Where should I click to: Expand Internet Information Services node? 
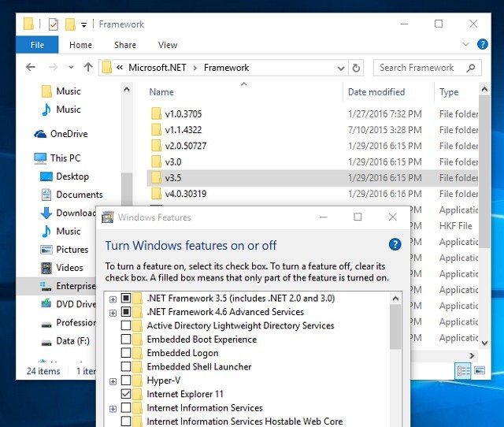[113, 408]
